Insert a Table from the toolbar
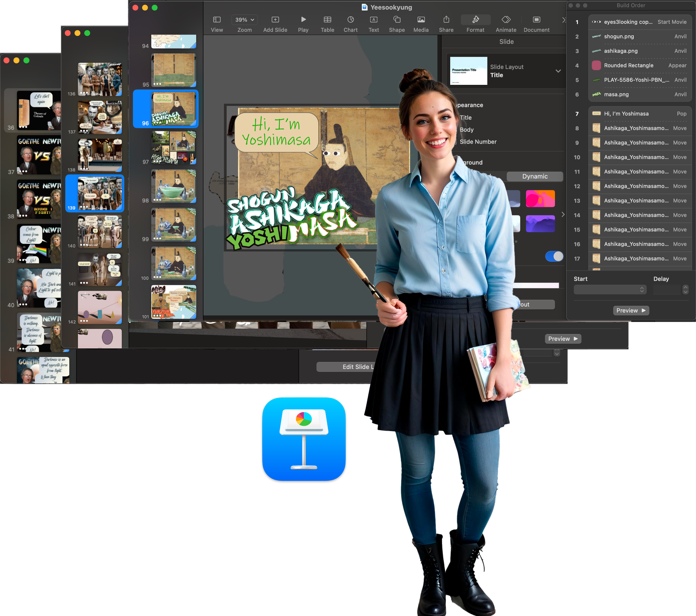The image size is (696, 616). [327, 20]
